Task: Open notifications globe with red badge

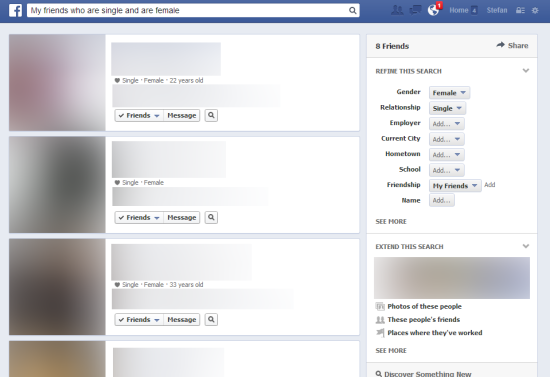Action: pyautogui.click(x=434, y=9)
